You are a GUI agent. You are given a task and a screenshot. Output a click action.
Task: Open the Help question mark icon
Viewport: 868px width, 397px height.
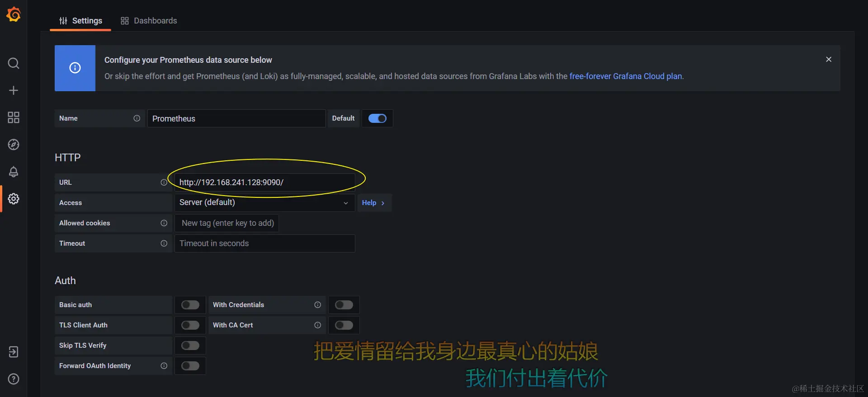[x=14, y=379]
